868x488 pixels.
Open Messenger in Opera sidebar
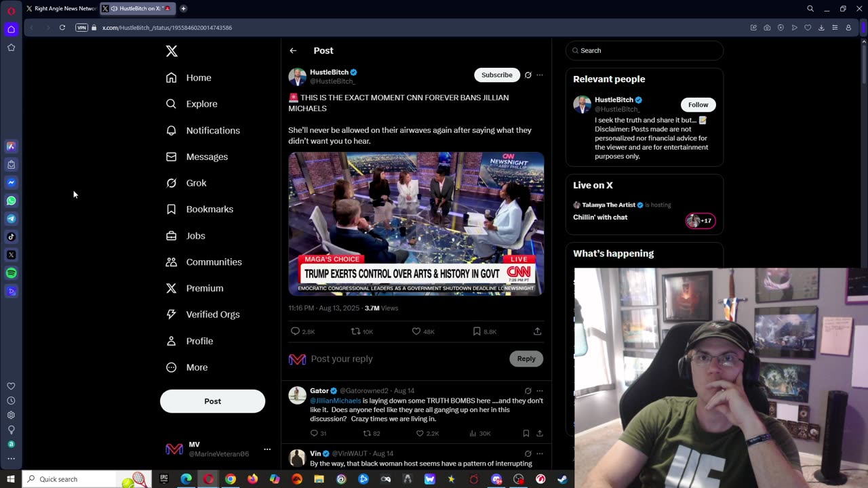coord(11,182)
